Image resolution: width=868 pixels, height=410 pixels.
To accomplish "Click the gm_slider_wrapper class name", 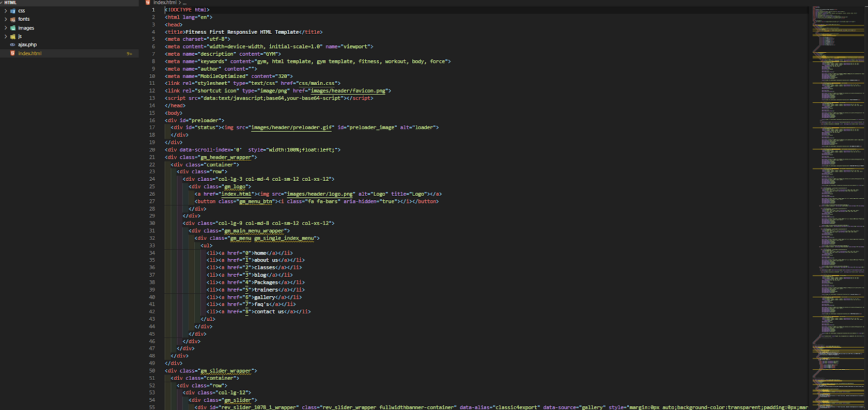I will [x=226, y=371].
